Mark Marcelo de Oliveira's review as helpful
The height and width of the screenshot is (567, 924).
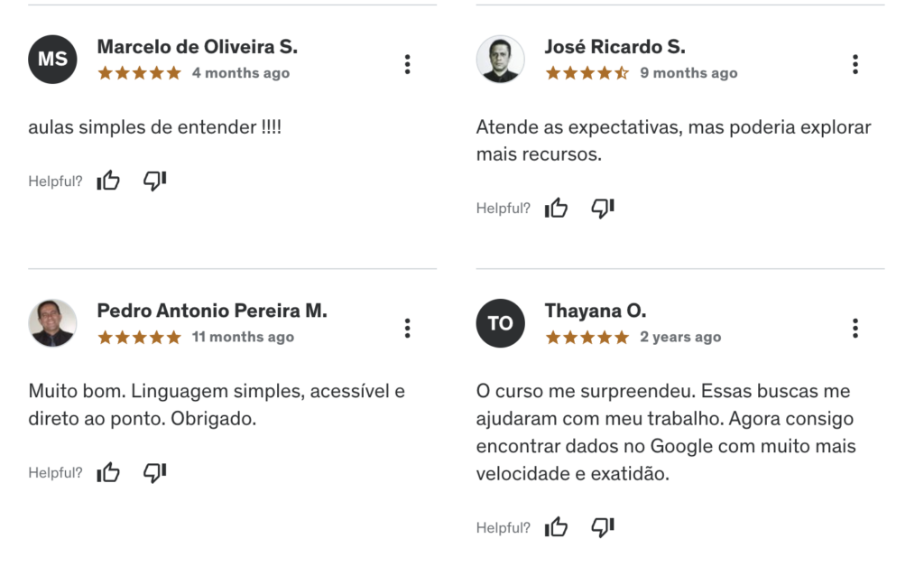(x=108, y=181)
